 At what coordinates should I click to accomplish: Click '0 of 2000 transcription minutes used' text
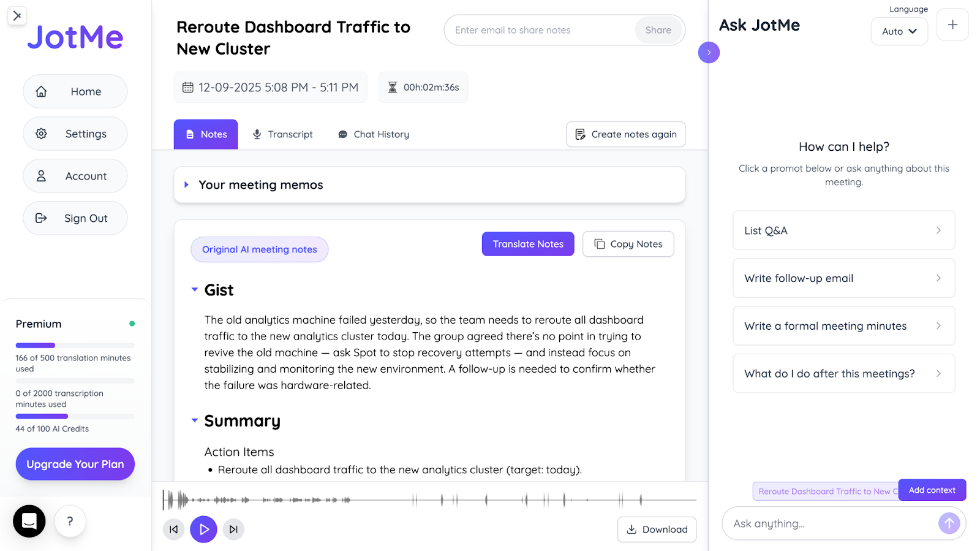(59, 399)
